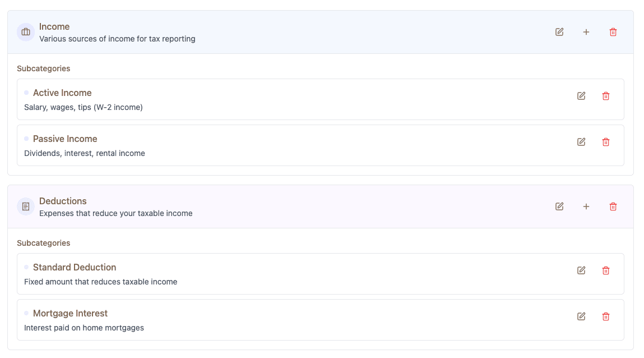Click the trash icon for Mortgage Interest
The height and width of the screenshot is (358, 644).
click(x=606, y=316)
